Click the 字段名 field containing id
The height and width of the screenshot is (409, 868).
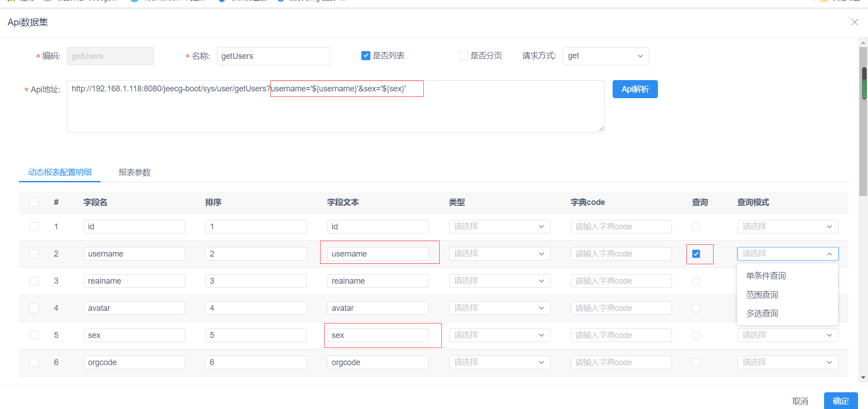tap(134, 227)
